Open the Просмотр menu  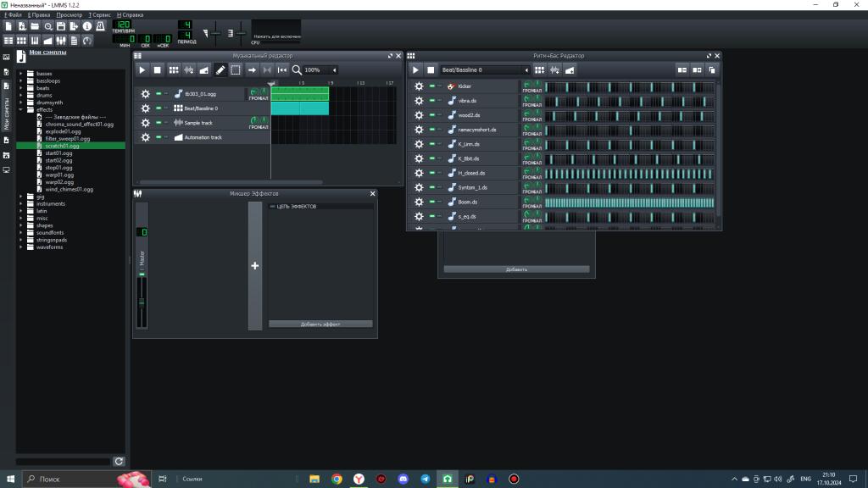pos(70,15)
